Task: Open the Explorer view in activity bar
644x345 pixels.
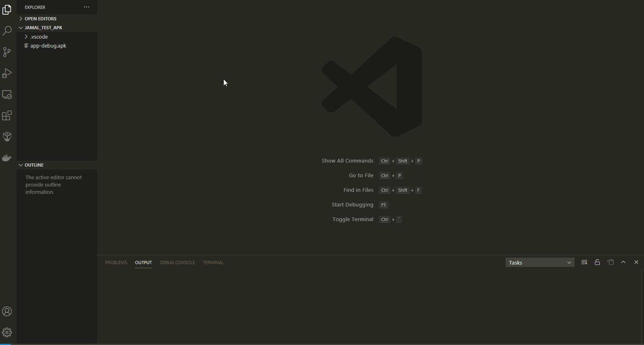Action: pyautogui.click(x=7, y=9)
